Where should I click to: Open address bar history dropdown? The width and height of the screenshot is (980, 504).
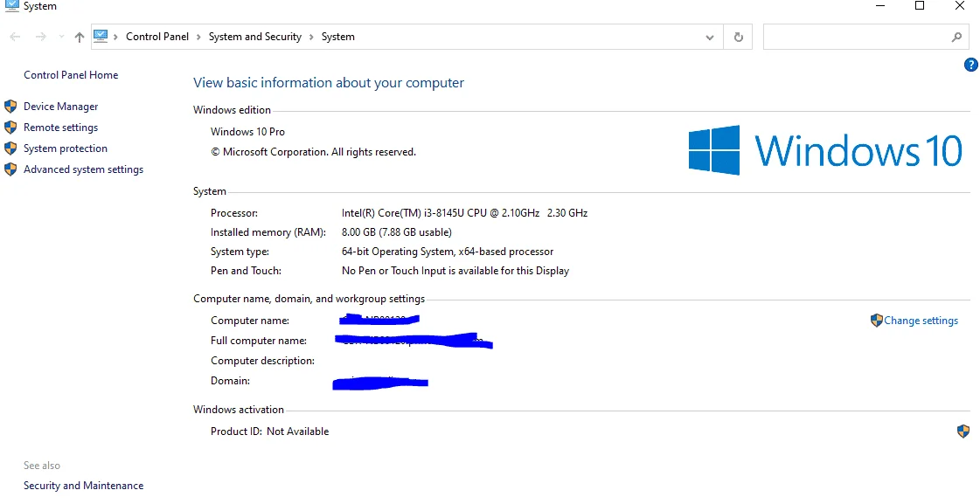tap(709, 38)
